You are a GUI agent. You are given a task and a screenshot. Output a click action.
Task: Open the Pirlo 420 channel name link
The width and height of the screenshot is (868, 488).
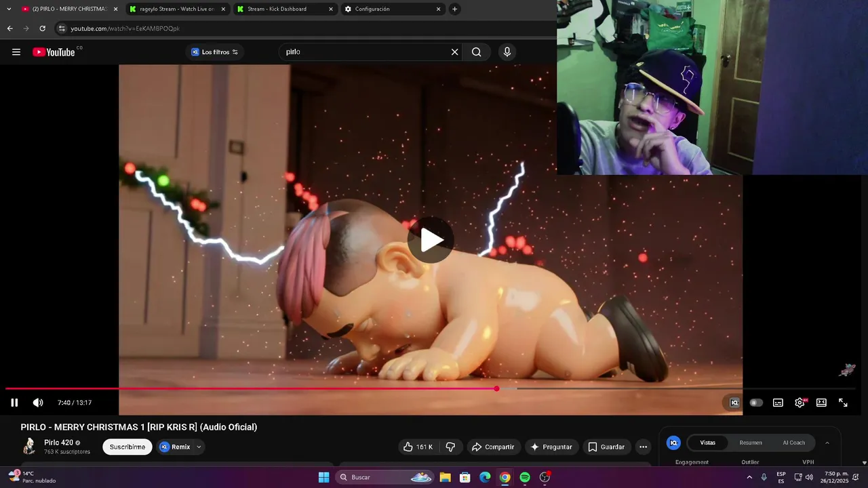point(58,443)
